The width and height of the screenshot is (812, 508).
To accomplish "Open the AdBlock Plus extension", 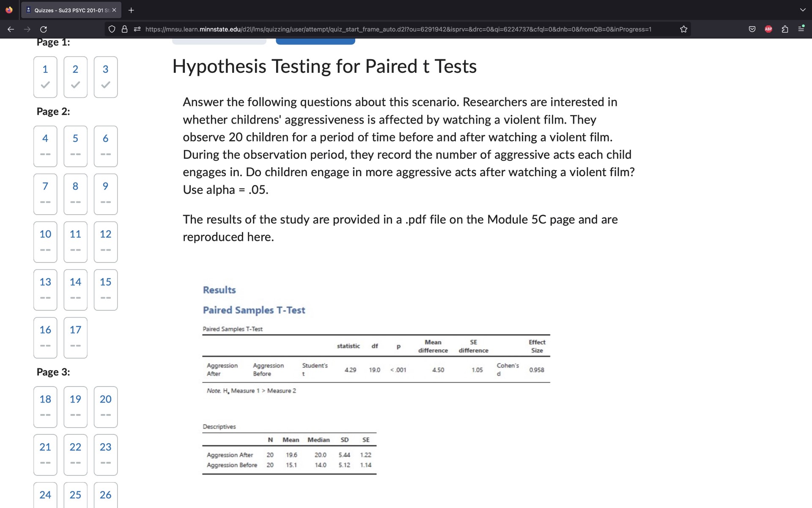I will click(768, 29).
